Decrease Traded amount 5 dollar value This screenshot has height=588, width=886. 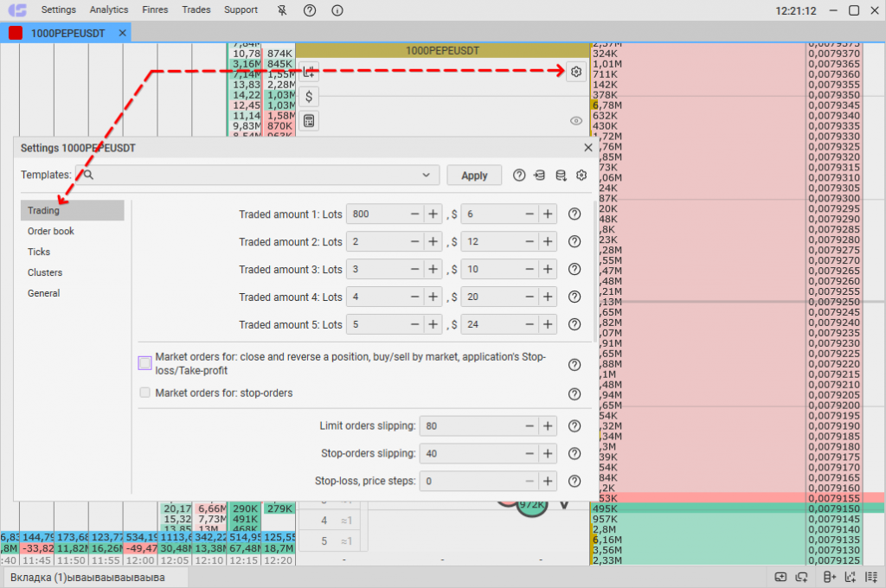point(530,325)
